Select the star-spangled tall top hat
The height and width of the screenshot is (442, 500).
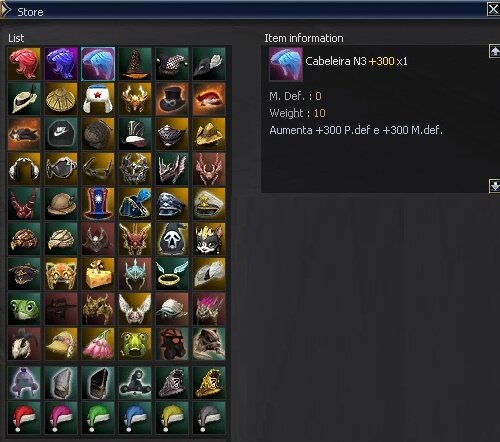98,204
